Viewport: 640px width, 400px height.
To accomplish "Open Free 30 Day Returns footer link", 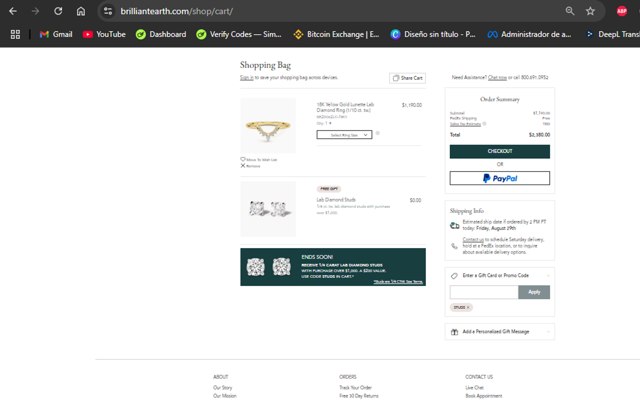I will (x=359, y=396).
